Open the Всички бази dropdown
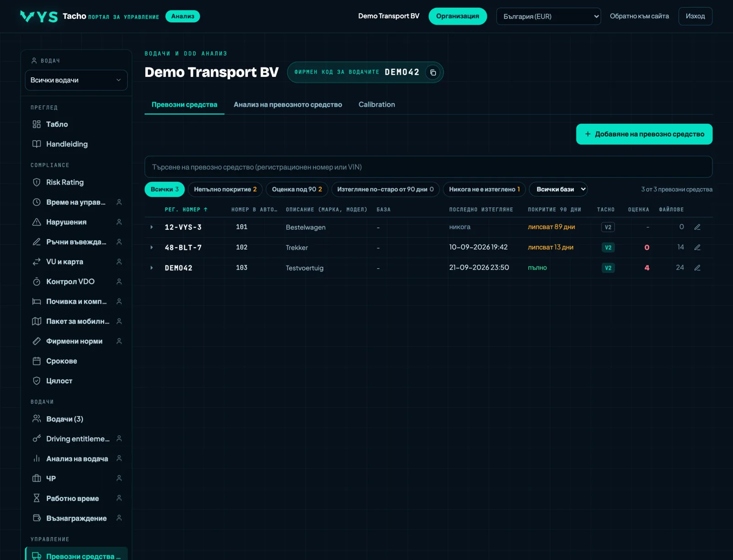This screenshot has width=733, height=560. pyautogui.click(x=558, y=189)
